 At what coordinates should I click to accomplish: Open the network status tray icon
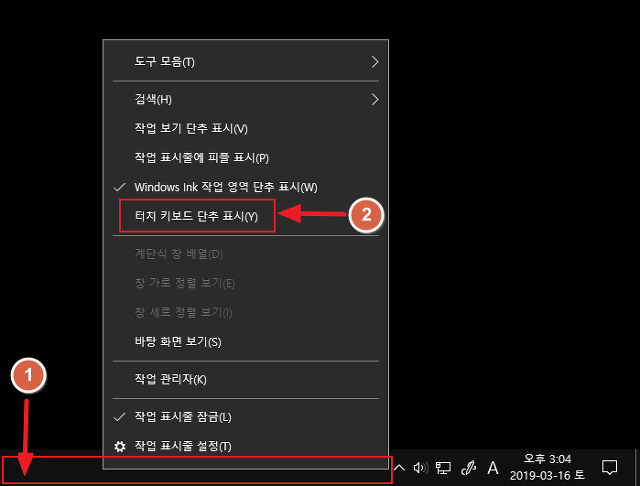(443, 468)
